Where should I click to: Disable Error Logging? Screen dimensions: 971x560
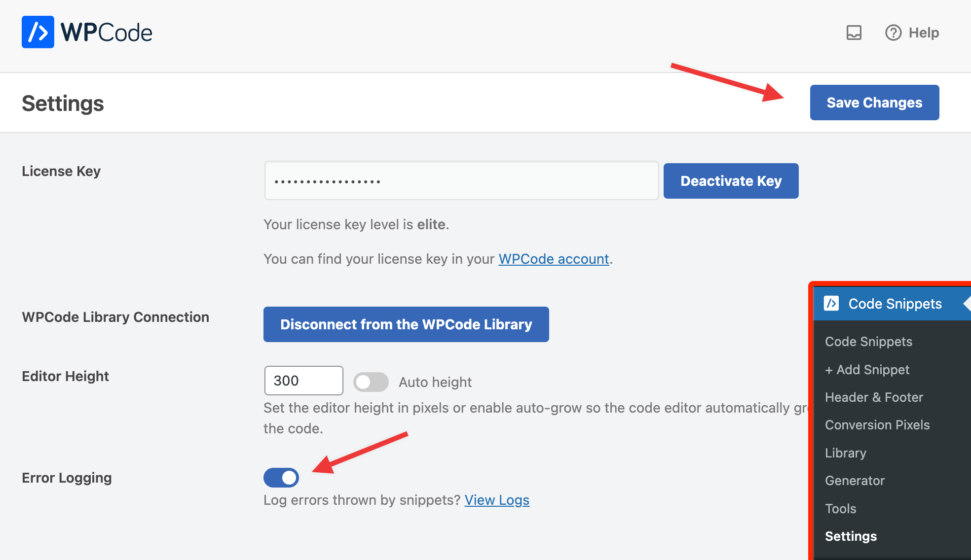[x=281, y=477]
